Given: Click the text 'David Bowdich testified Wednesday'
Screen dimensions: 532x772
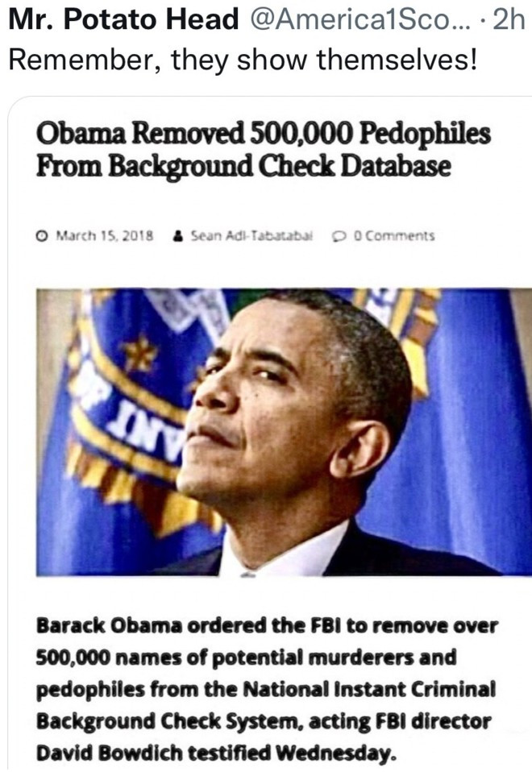Looking at the screenshot, I should [215, 753].
